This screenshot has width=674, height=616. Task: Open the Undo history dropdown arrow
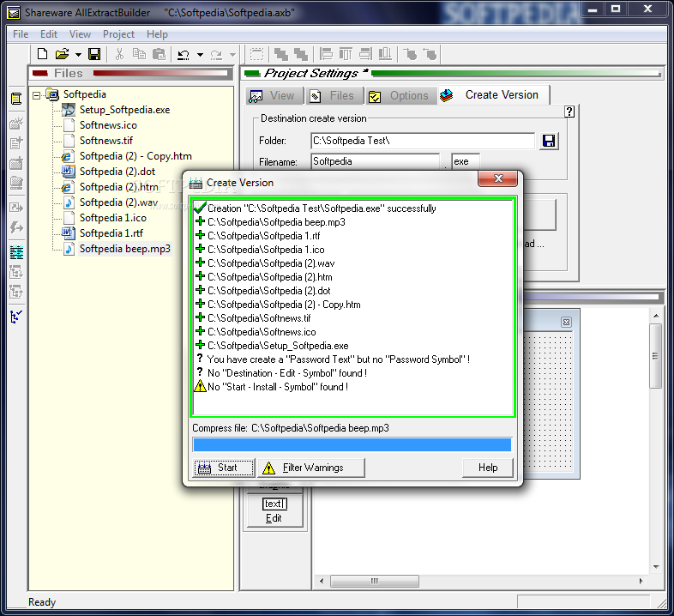[200, 55]
